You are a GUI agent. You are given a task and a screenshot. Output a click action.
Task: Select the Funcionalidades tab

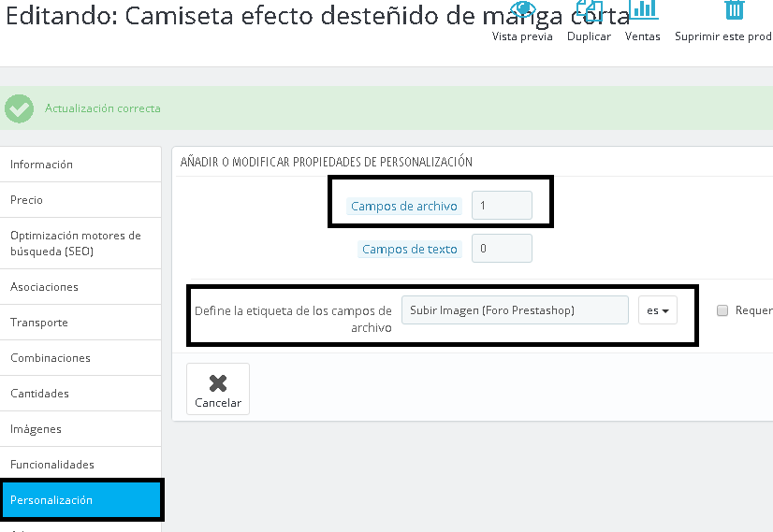(x=80, y=465)
